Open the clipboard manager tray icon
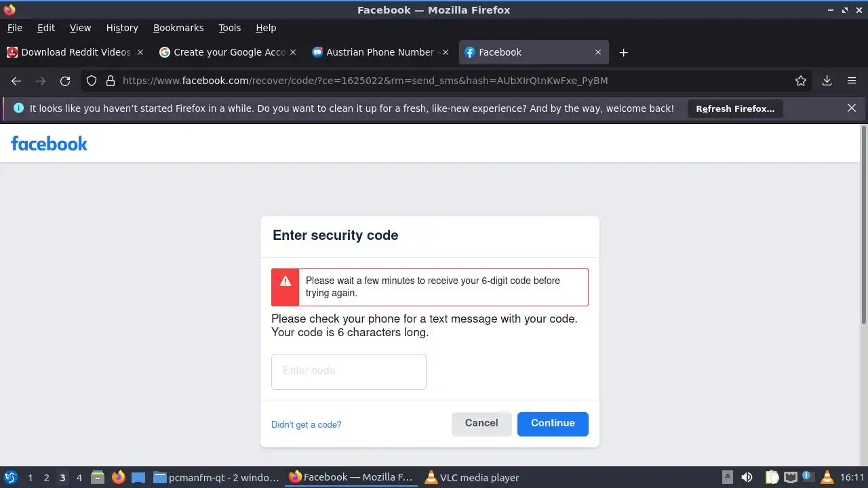This screenshot has height=488, width=868. [x=772, y=477]
